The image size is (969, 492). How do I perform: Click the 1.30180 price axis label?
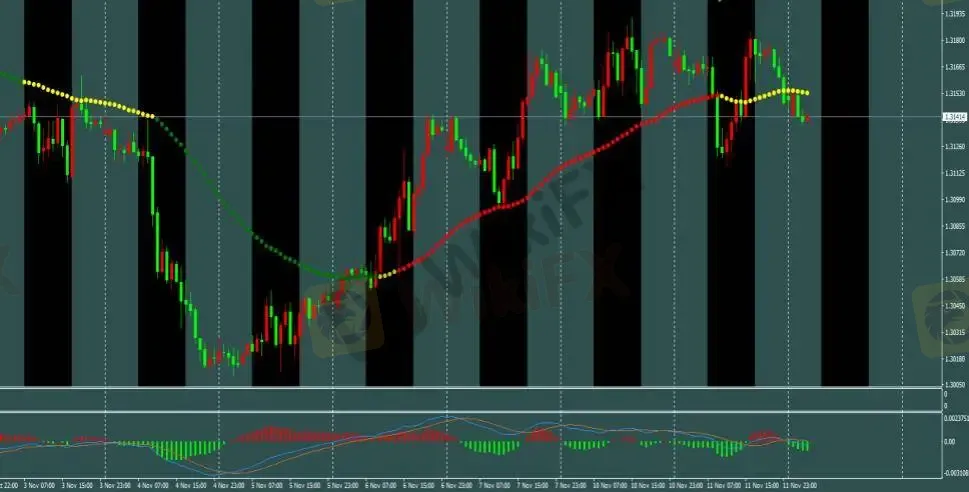pyautogui.click(x=956, y=359)
